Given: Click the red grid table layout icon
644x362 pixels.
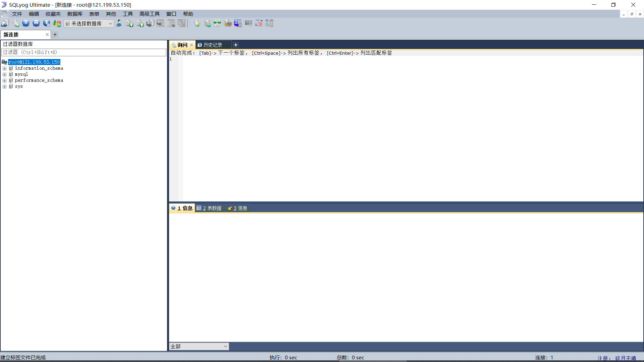Looking at the screenshot, I should point(259,23).
